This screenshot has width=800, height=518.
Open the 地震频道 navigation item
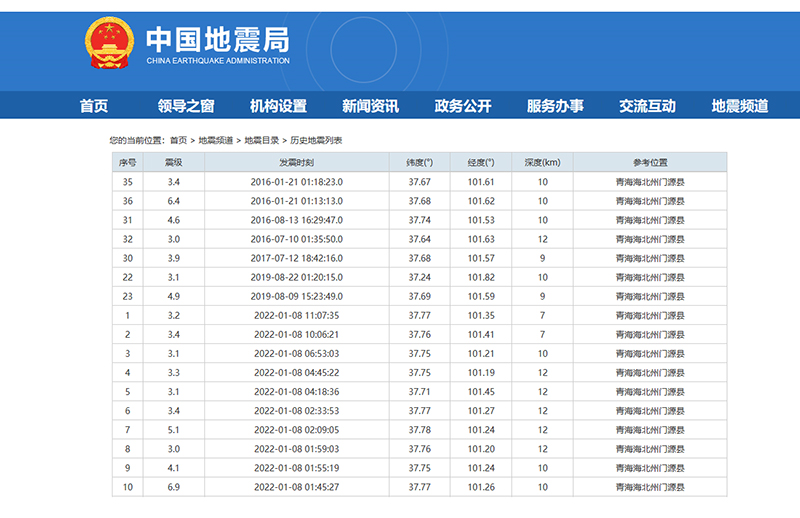pos(740,106)
